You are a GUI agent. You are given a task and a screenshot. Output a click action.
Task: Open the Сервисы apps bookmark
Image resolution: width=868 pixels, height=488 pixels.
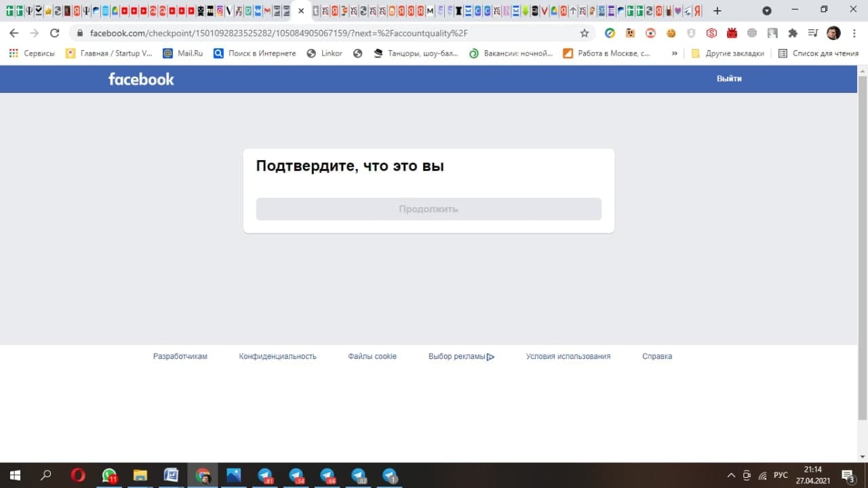point(32,53)
